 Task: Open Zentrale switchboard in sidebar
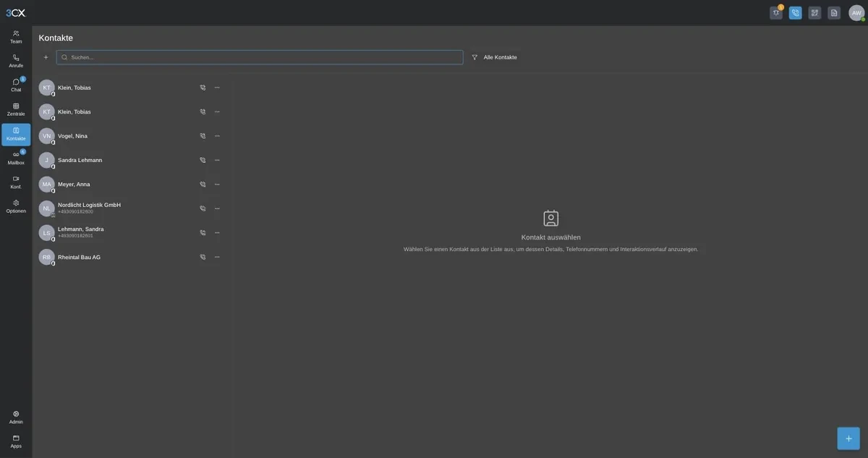[16, 109]
